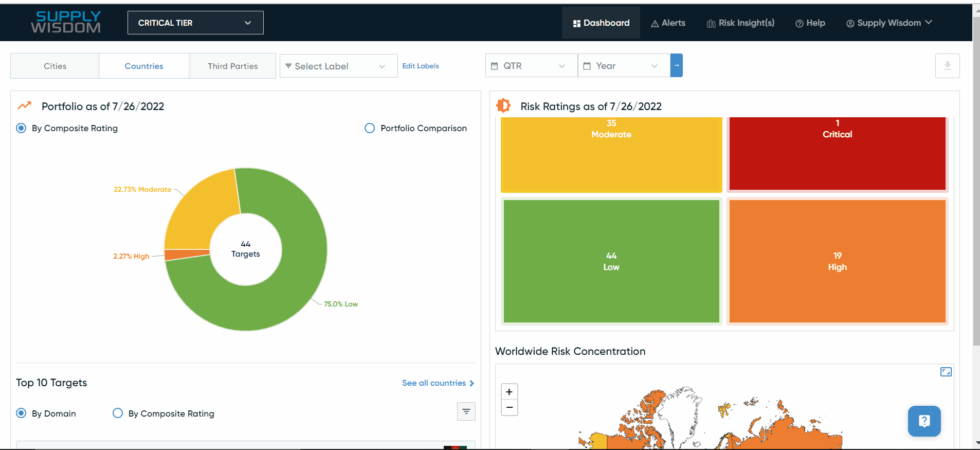Click the Supply Wisdom logo
The height and width of the screenshot is (450, 980).
pyautogui.click(x=66, y=23)
